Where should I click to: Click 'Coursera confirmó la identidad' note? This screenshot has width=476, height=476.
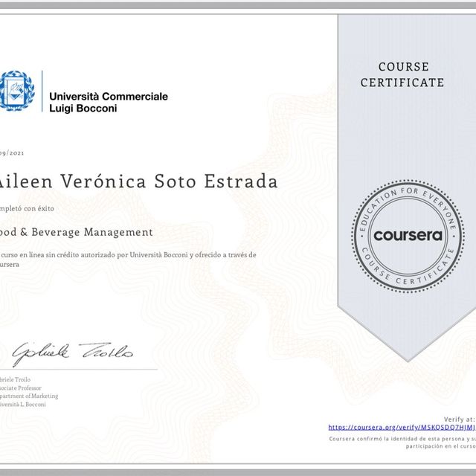click(x=402, y=439)
